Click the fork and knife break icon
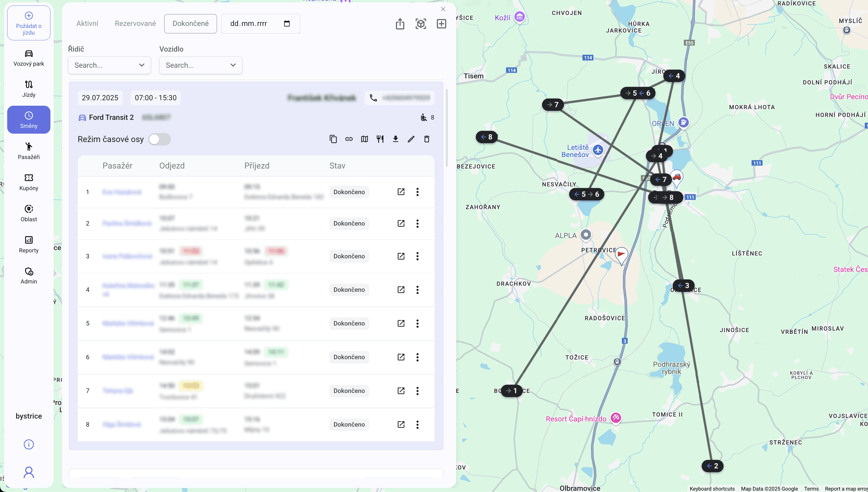The height and width of the screenshot is (492, 868). [380, 139]
